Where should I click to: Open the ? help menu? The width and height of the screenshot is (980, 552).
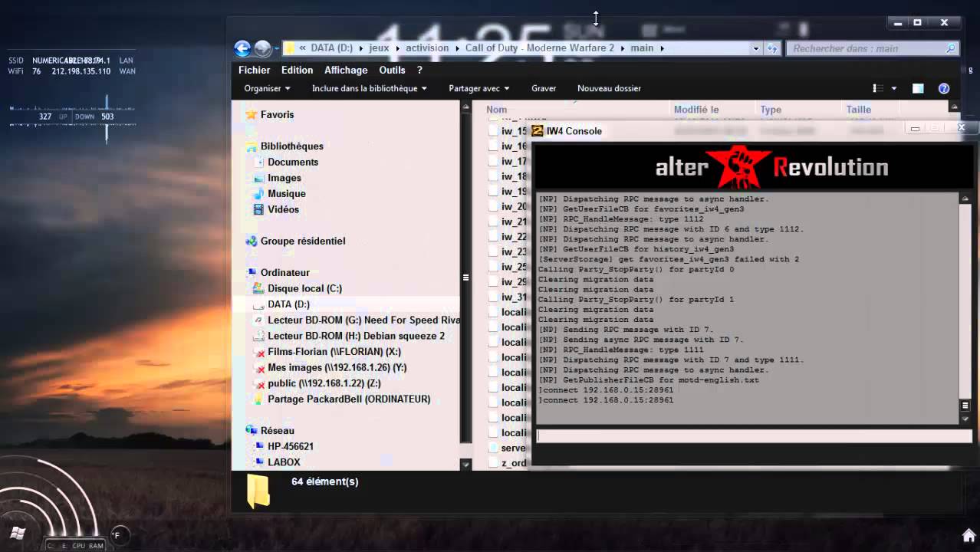tap(419, 70)
